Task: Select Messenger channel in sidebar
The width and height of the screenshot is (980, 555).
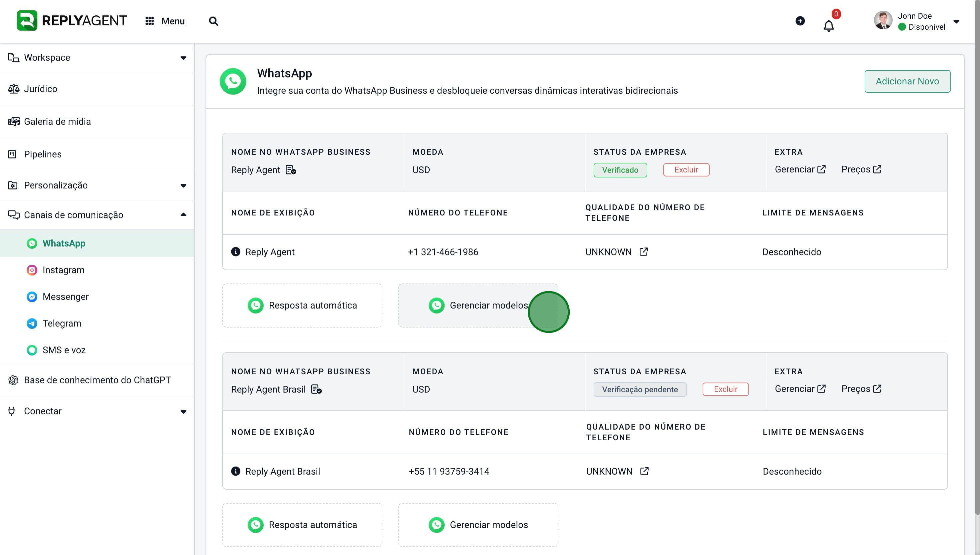Action: [97, 297]
